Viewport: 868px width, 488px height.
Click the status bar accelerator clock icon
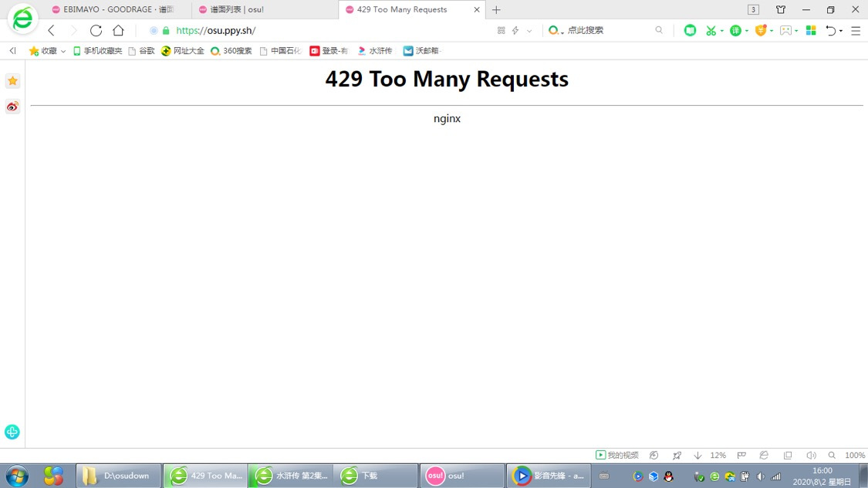(x=654, y=456)
